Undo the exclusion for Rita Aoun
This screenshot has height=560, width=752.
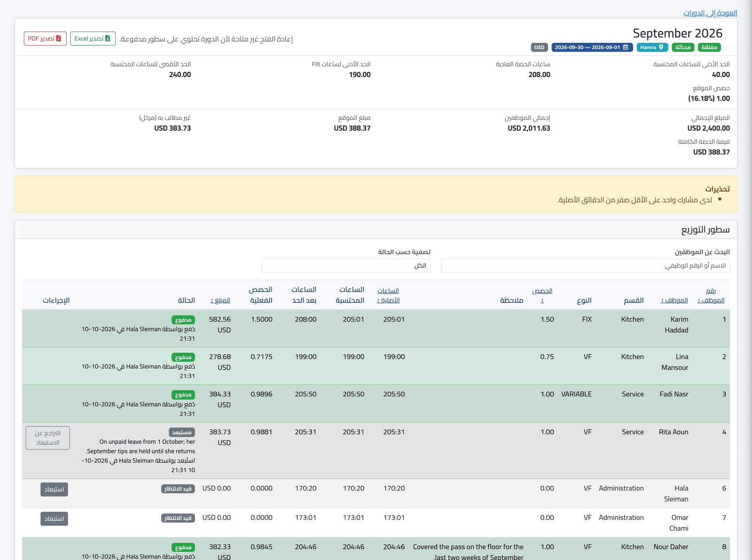[47, 438]
